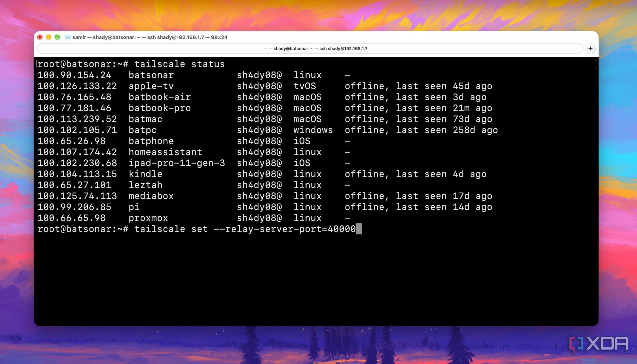
Task: Click the ipad-pro-11-gen-3 device name
Action: 177,163
